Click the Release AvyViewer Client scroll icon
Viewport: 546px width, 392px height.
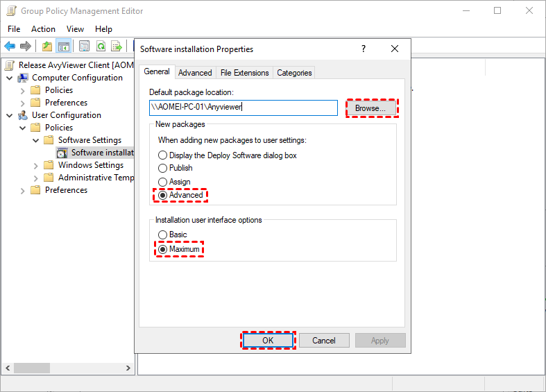[10, 65]
